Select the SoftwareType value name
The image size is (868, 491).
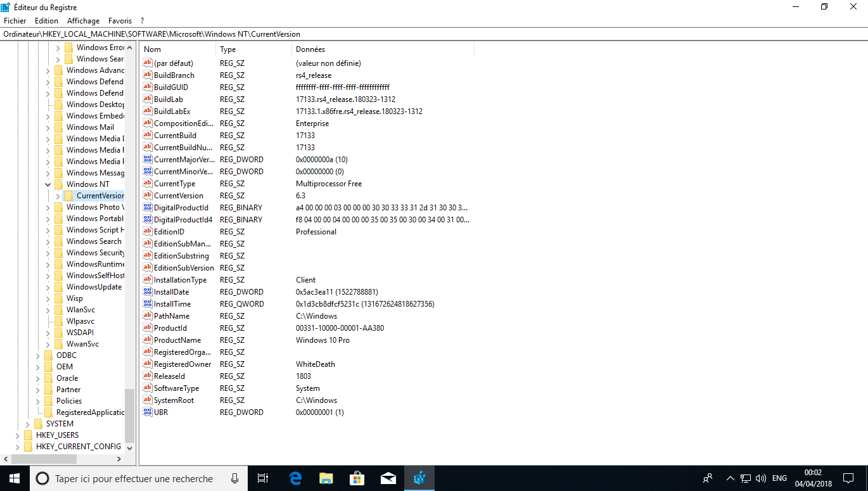[x=176, y=388]
